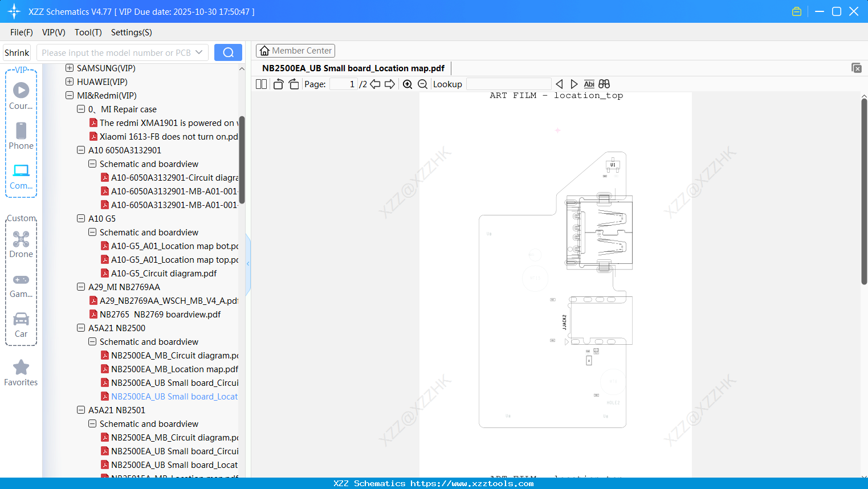Screen dimensions: 868x489
Task: Open A10-6050A3132901-Circuit diagram file
Action: (x=170, y=178)
